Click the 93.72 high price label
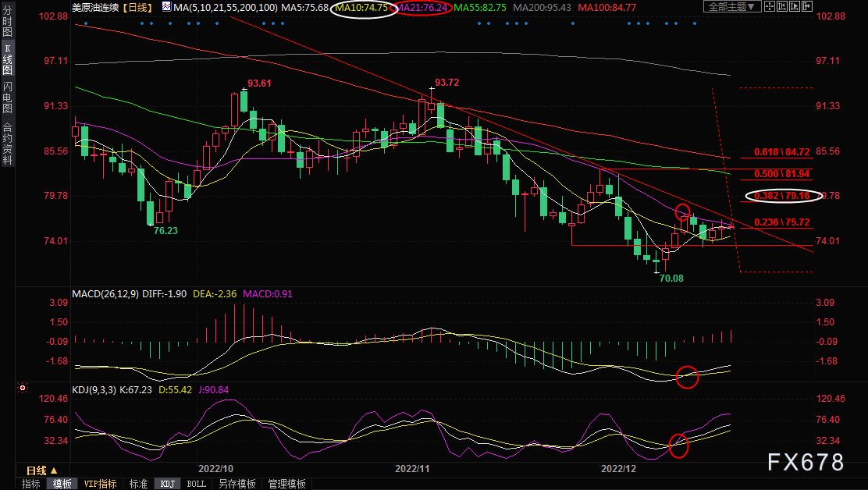This screenshot has height=490, width=868. coord(446,83)
